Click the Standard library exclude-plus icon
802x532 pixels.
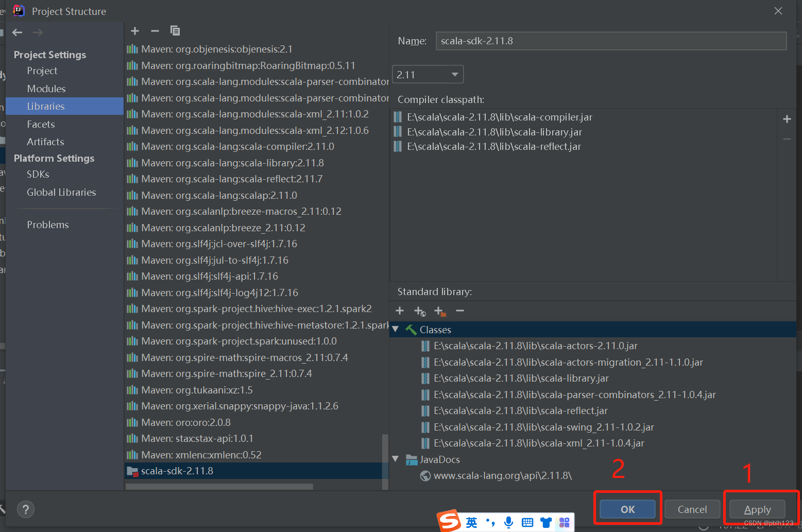tap(439, 311)
